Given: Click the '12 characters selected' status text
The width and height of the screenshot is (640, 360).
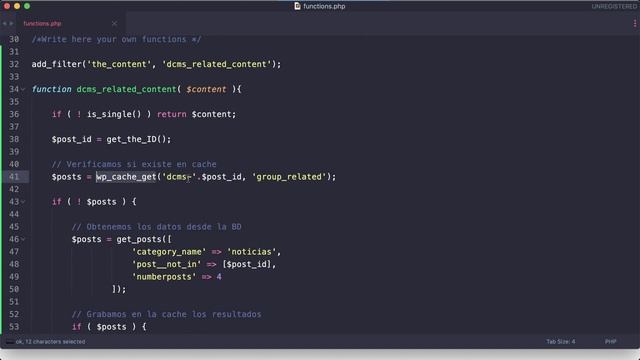Looking at the screenshot, I should point(55,342).
